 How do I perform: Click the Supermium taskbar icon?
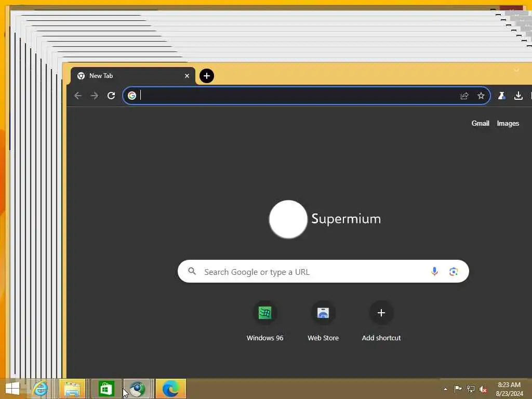[137, 389]
